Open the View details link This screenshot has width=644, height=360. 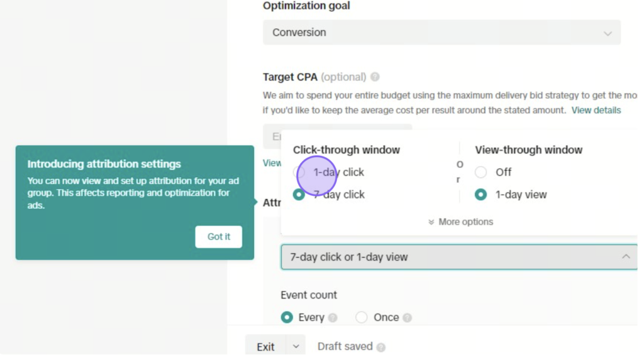[x=596, y=111]
